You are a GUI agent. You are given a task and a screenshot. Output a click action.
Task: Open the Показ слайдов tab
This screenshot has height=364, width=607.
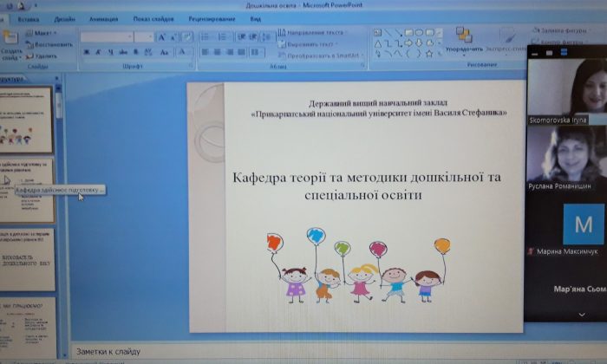(153, 17)
